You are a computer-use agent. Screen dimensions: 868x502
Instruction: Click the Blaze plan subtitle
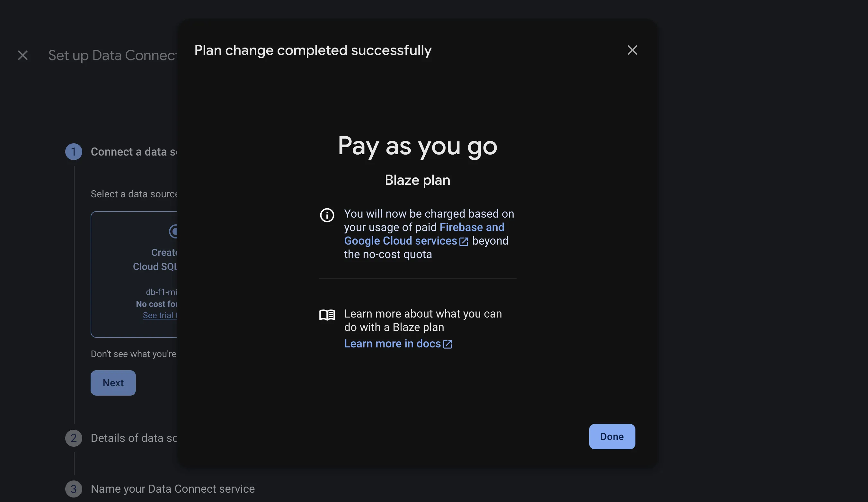[x=418, y=180]
